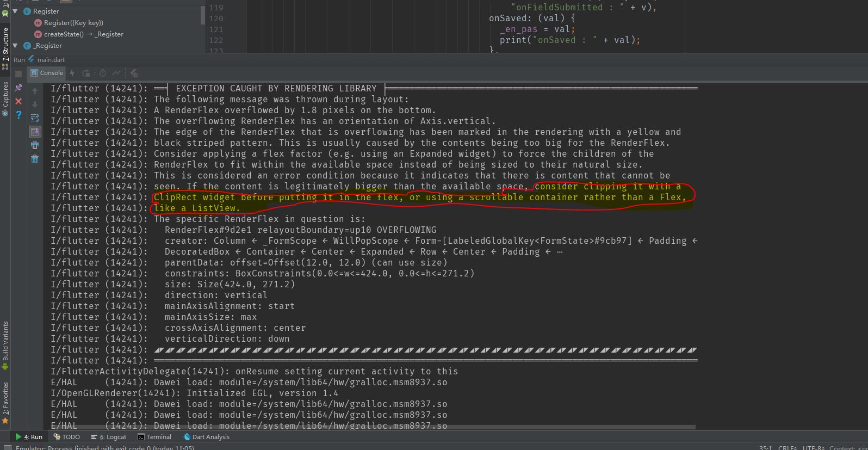This screenshot has width=868, height=450.
Task: Open the 7: Structure side tab
Action: coord(5,48)
